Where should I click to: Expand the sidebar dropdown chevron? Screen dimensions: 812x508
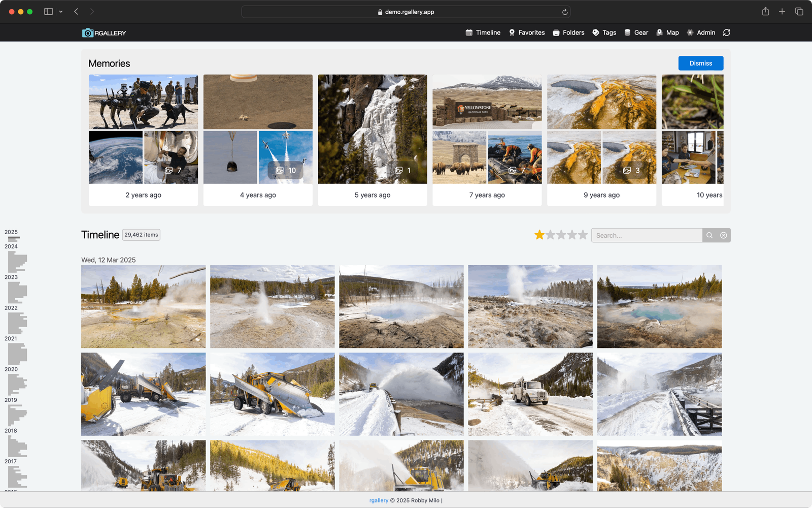tap(61, 12)
